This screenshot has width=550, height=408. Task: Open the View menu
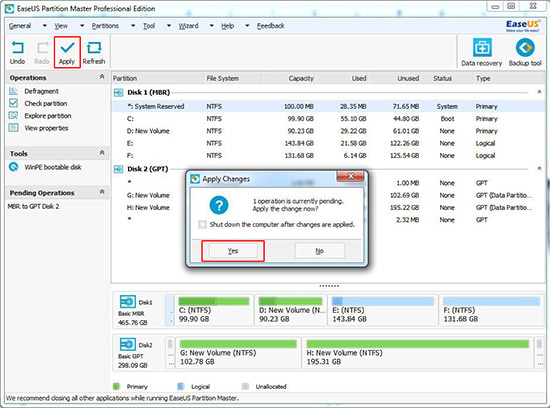click(61, 26)
